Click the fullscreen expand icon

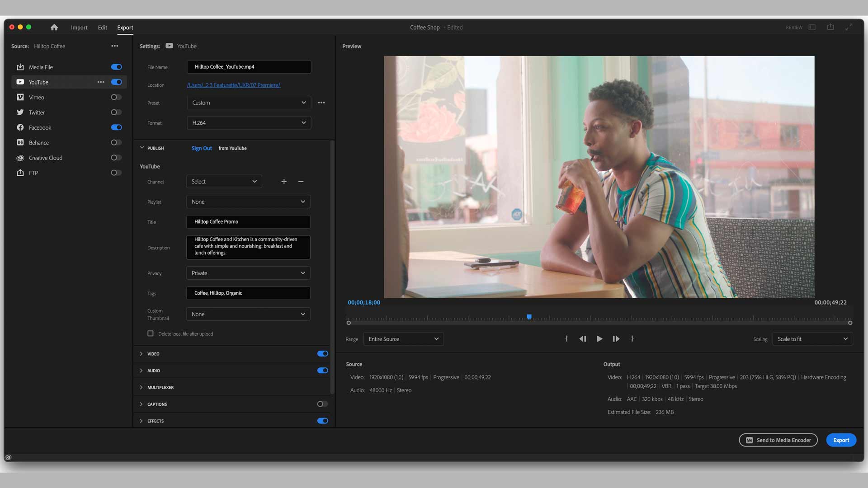coord(849,27)
